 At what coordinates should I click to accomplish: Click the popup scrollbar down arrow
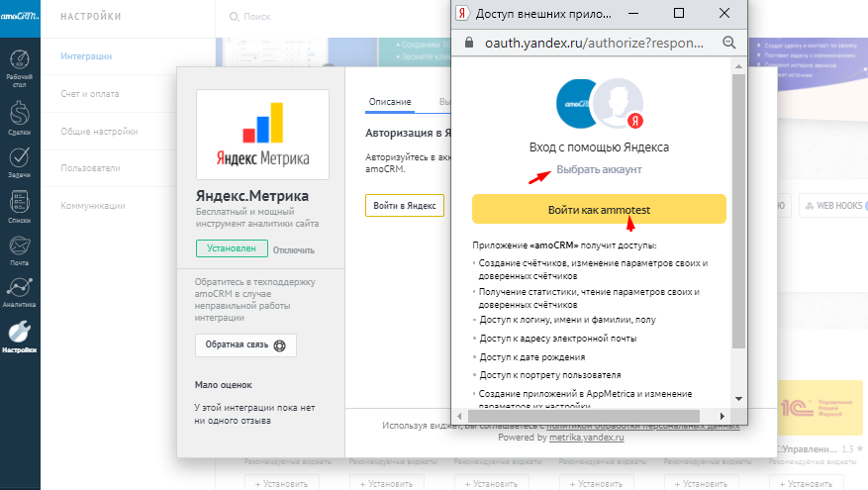point(738,399)
